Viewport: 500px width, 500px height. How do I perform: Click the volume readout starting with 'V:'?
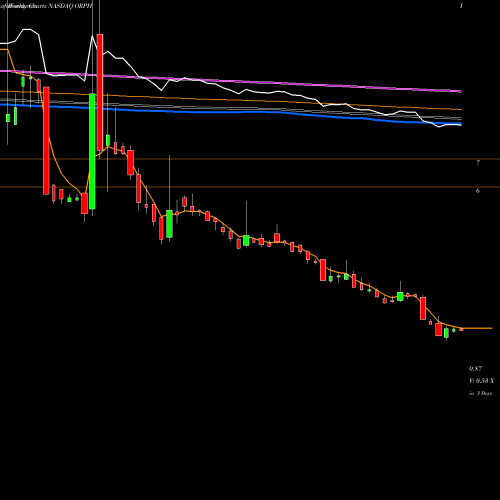[481, 381]
